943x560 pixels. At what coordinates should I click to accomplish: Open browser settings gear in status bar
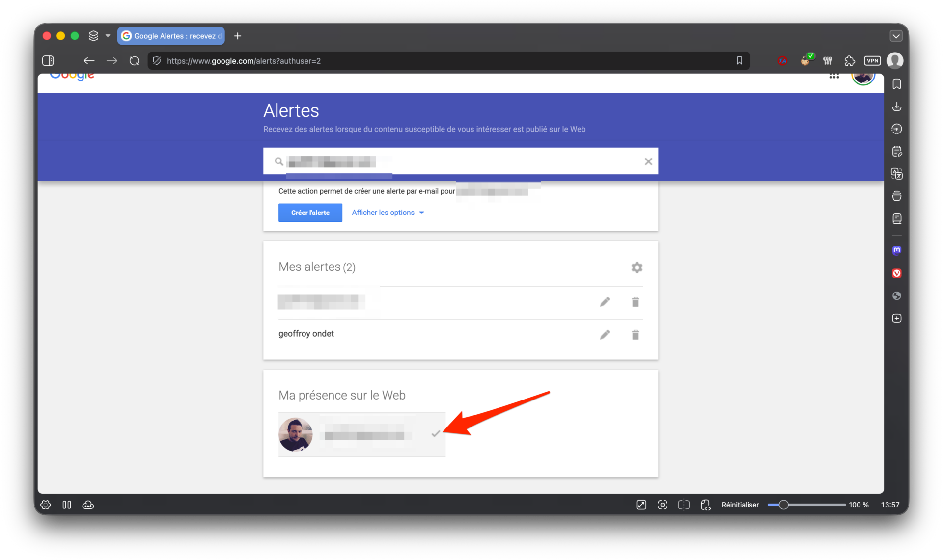pyautogui.click(x=46, y=505)
